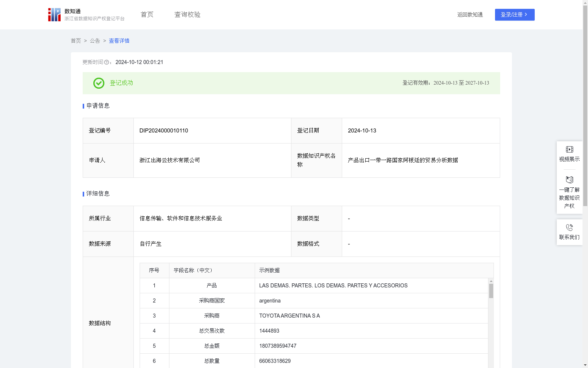Go to 公告 in the breadcrumb
Image resolution: width=588 pixels, height=368 pixels.
pos(95,41)
